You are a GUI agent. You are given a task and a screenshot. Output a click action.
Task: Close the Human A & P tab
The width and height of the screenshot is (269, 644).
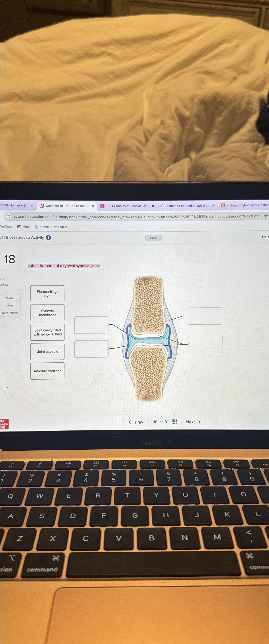tap(32, 206)
